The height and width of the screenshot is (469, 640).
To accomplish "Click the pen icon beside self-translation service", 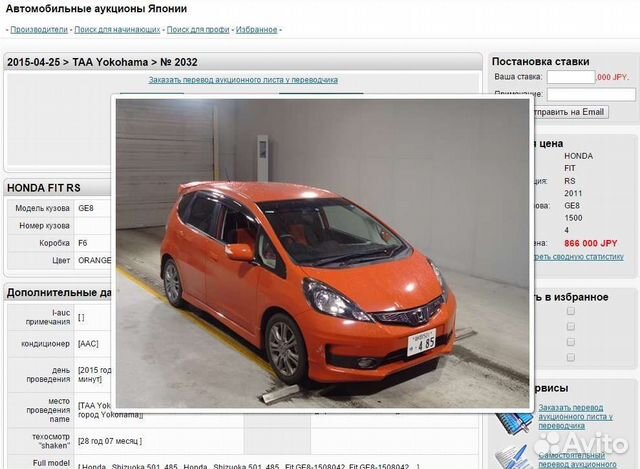I will [x=512, y=457].
